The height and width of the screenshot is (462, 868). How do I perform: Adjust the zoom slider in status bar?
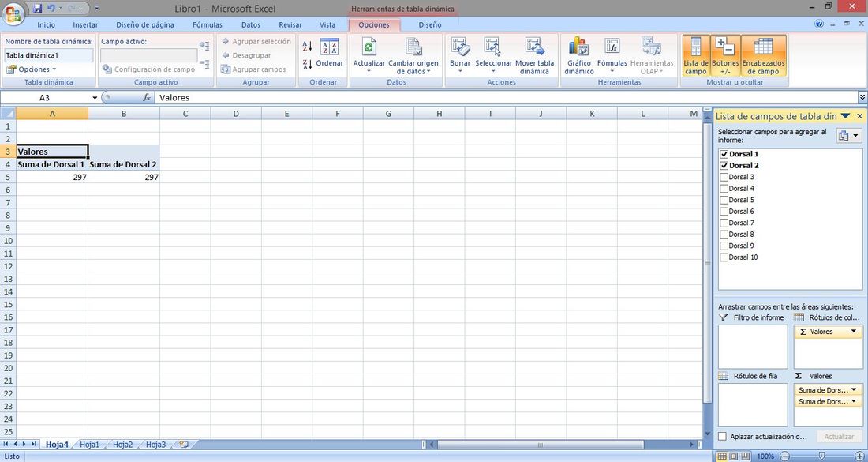tap(822, 456)
